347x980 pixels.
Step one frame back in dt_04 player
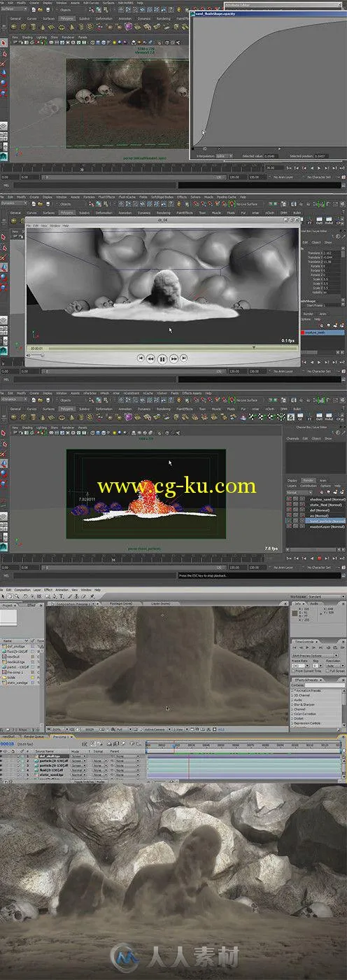(150, 358)
